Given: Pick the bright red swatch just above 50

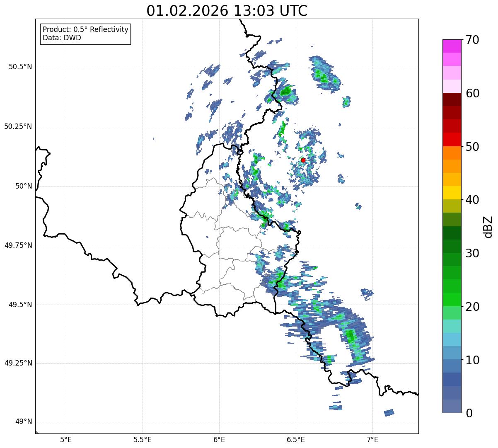Looking at the screenshot, I should click(x=452, y=139).
